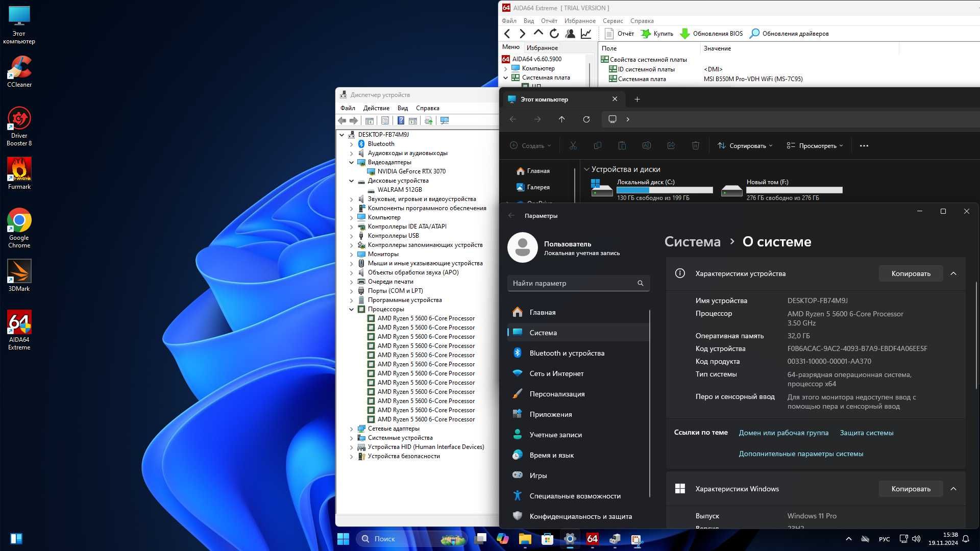Screen dimensions: 980x551
Task: Select 'Локальный диск (C:)' drive
Action: tap(651, 190)
